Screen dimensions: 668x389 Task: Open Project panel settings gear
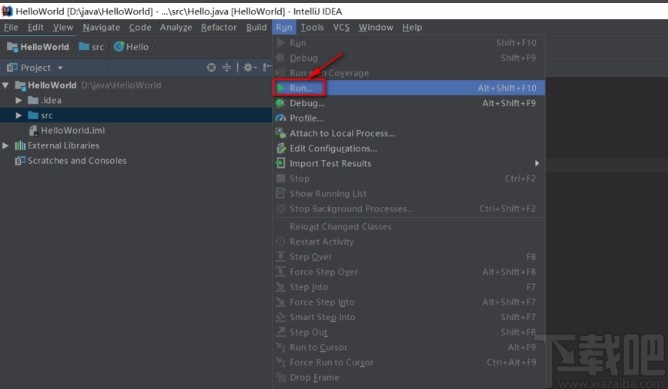[x=249, y=67]
